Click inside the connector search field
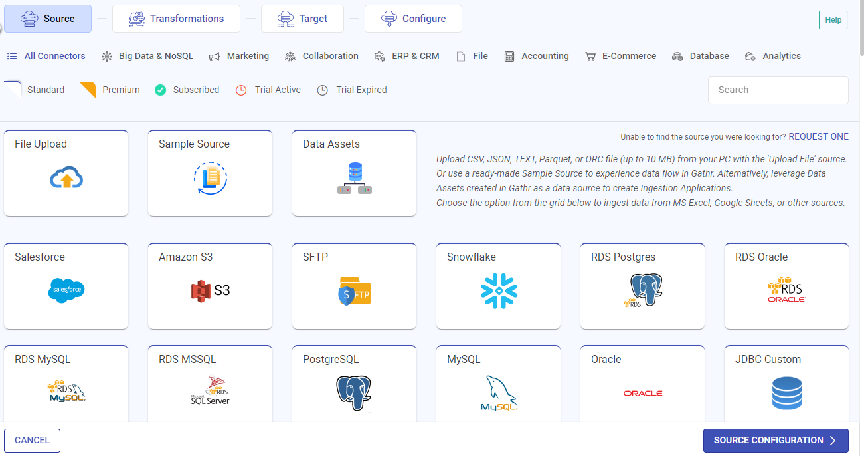Viewport: 868px width, 456px height. (778, 90)
